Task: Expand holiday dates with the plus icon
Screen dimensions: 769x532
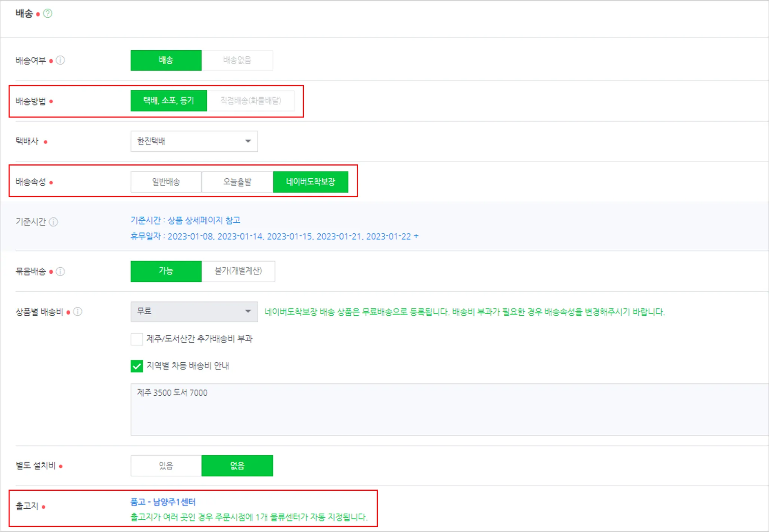Action: [x=416, y=236]
